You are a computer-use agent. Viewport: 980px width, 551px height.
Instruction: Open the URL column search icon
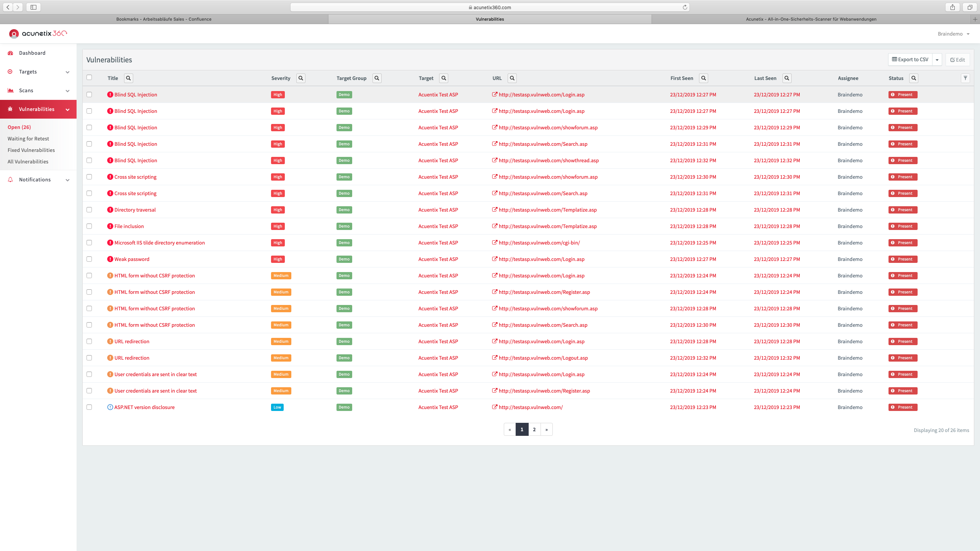512,78
